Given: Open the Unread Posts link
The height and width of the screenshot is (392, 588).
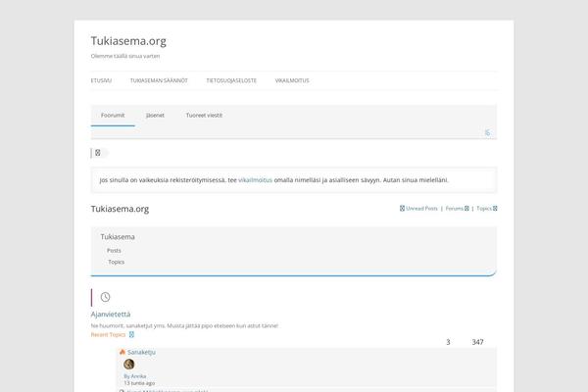Looking at the screenshot, I should click(x=421, y=208).
